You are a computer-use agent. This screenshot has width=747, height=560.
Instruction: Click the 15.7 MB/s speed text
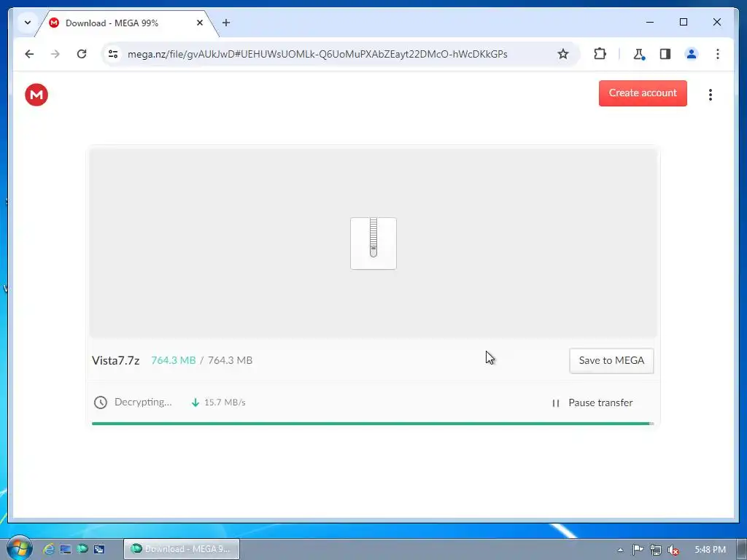(x=225, y=402)
